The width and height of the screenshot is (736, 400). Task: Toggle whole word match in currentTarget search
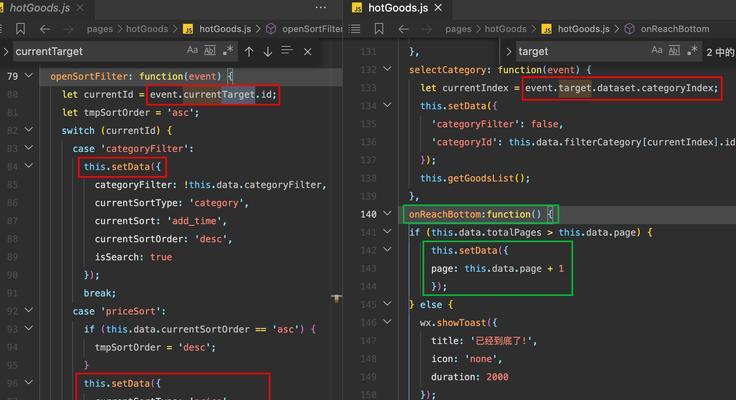coord(210,50)
